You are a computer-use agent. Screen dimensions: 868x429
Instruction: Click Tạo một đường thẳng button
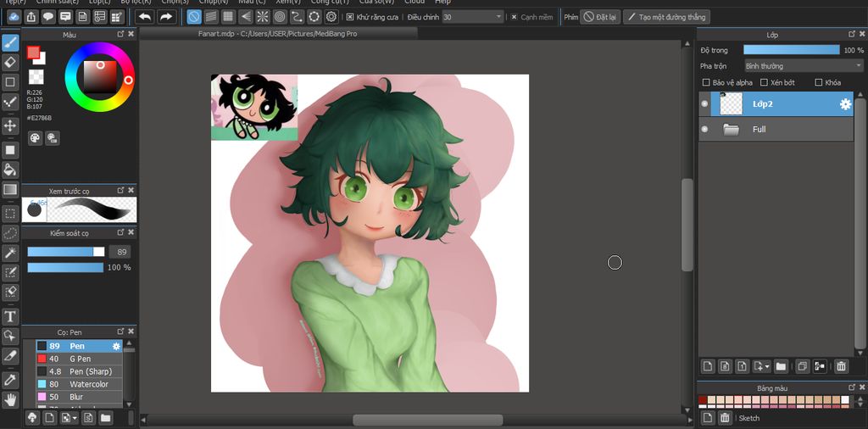coord(666,17)
